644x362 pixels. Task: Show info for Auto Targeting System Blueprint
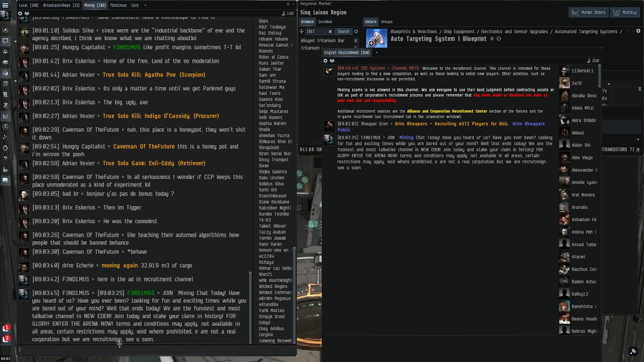(493, 39)
